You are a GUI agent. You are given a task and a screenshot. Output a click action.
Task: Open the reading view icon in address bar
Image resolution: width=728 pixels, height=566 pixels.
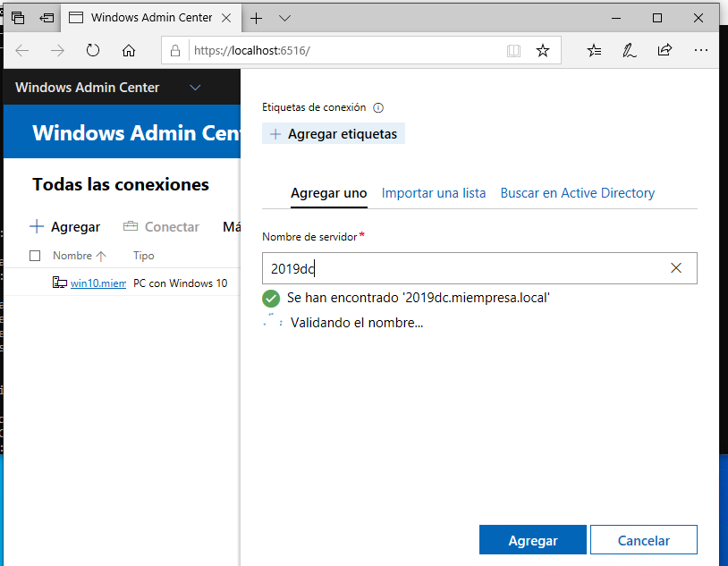(513, 51)
